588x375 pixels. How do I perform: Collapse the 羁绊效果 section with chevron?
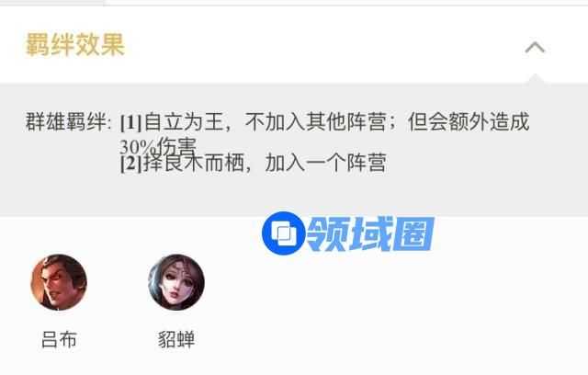535,47
